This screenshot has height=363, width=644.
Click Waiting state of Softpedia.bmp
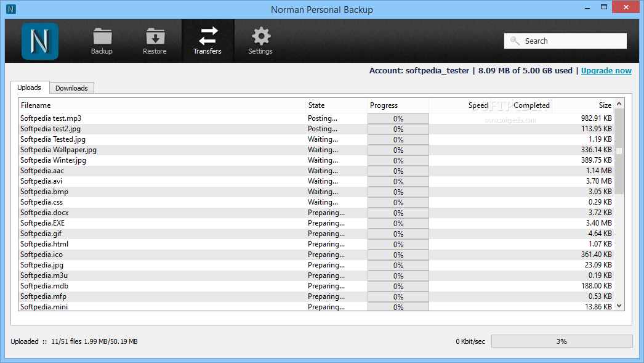(x=323, y=192)
